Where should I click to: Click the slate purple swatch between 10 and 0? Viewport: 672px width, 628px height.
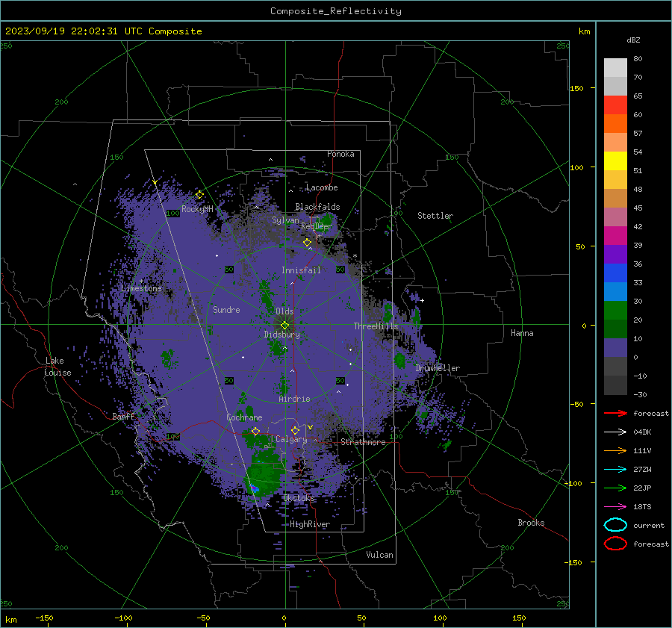(x=615, y=348)
